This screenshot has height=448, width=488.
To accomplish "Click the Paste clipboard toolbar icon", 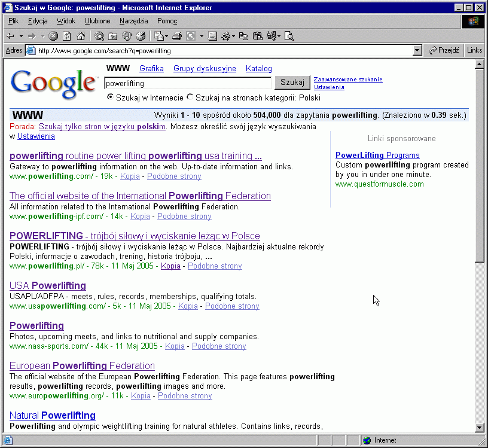I will click(x=257, y=36).
